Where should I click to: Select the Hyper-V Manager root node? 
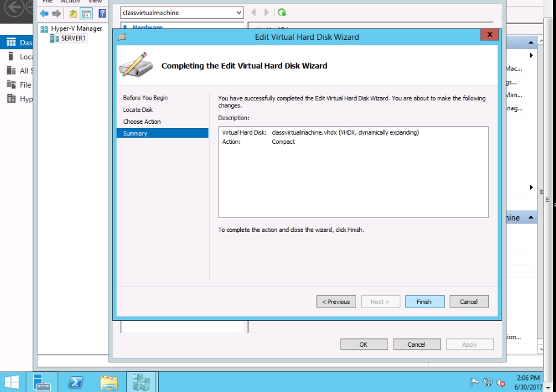(x=76, y=28)
